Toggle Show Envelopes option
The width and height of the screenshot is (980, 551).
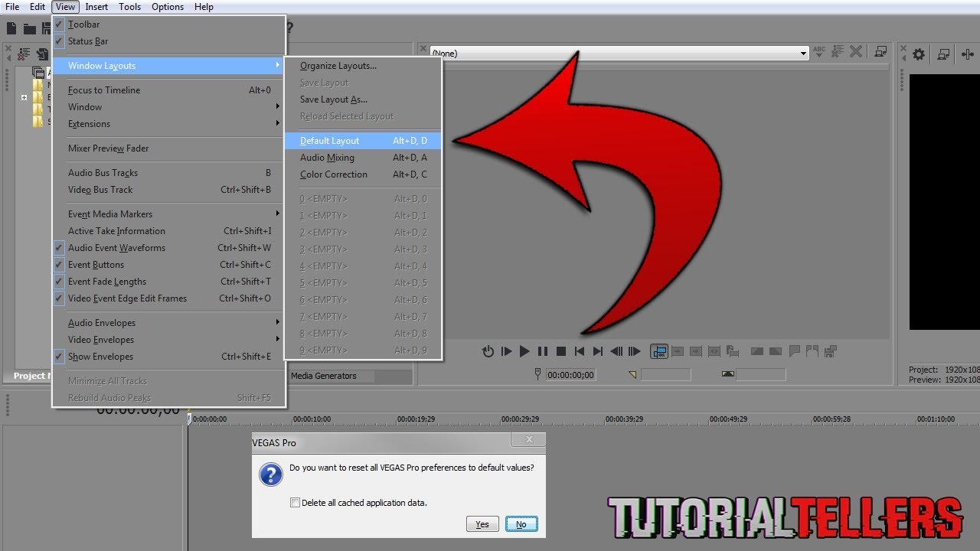(168, 357)
